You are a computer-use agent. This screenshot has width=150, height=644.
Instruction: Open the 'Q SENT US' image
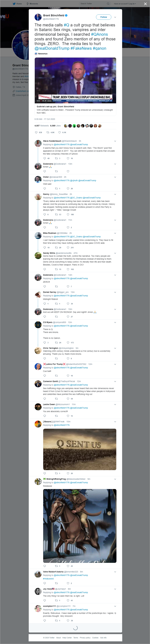pos(80,449)
